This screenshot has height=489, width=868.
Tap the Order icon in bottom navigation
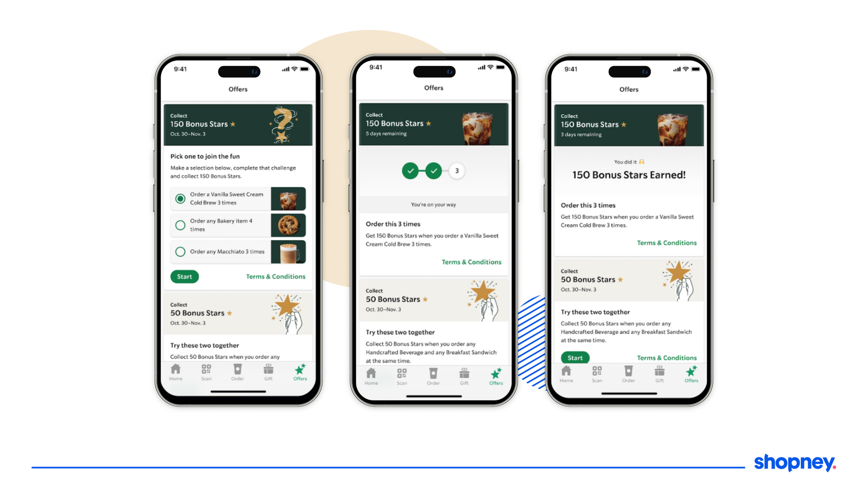(237, 373)
